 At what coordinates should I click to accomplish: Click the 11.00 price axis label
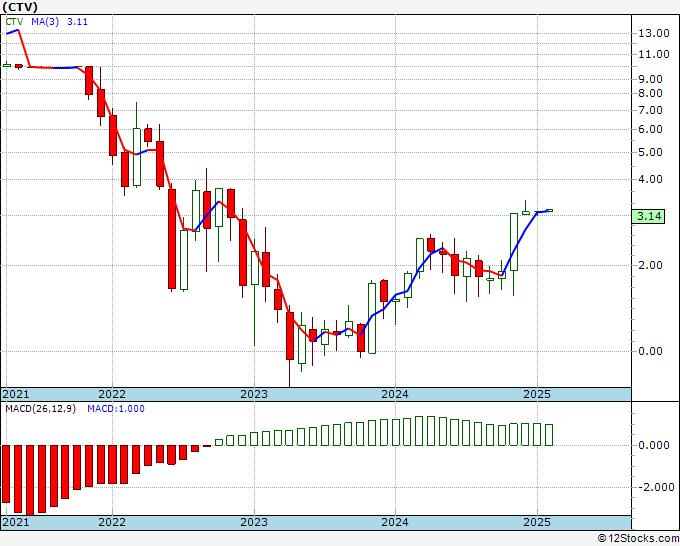coord(654,54)
